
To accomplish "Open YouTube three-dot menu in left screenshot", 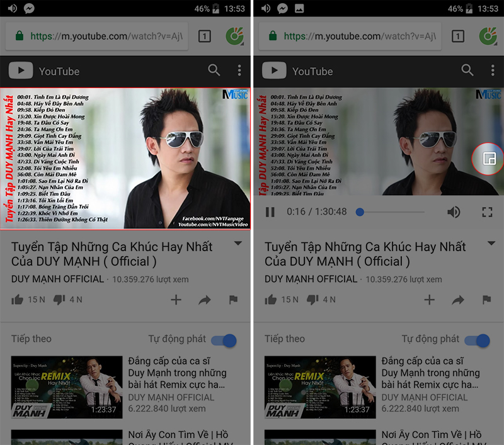I will pos(239,70).
